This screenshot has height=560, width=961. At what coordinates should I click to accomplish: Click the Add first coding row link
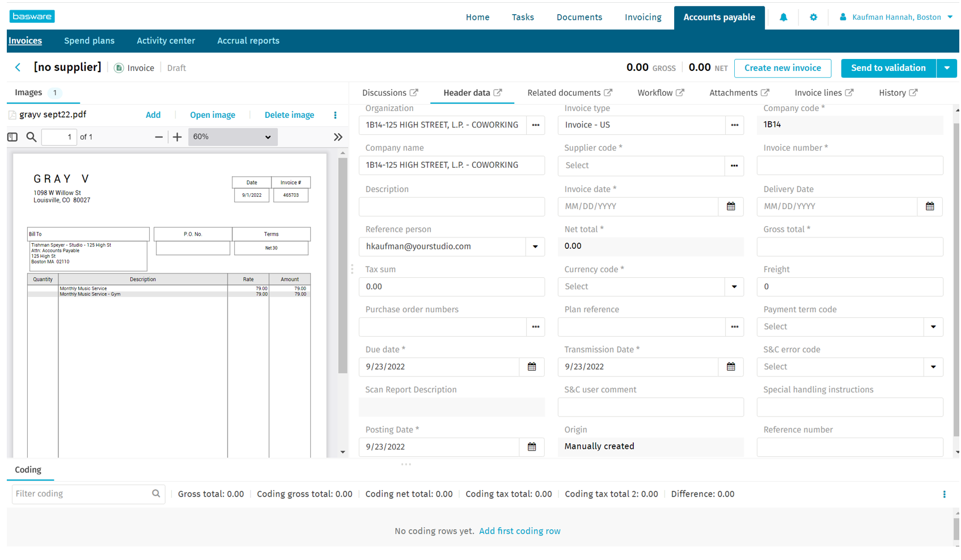pyautogui.click(x=519, y=531)
